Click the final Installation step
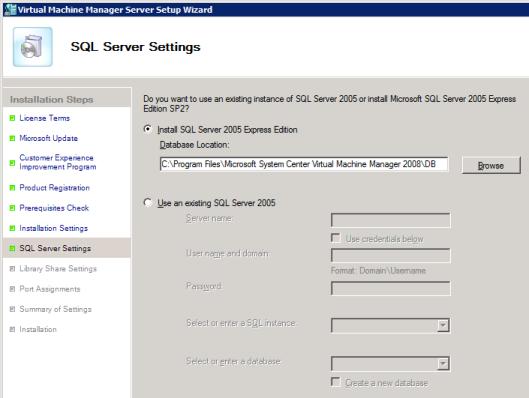The width and height of the screenshot is (529, 398). pyautogui.click(x=38, y=330)
